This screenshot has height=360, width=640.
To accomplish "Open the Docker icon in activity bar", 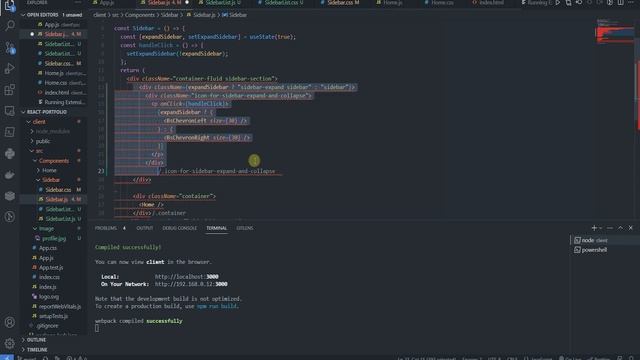I will [x=9, y=175].
